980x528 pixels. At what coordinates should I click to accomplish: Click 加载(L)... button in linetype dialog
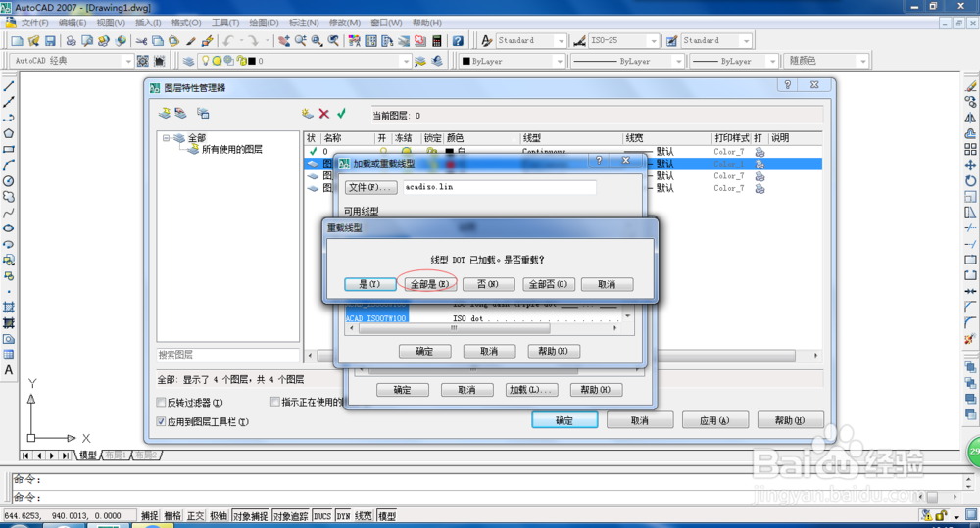tap(531, 390)
